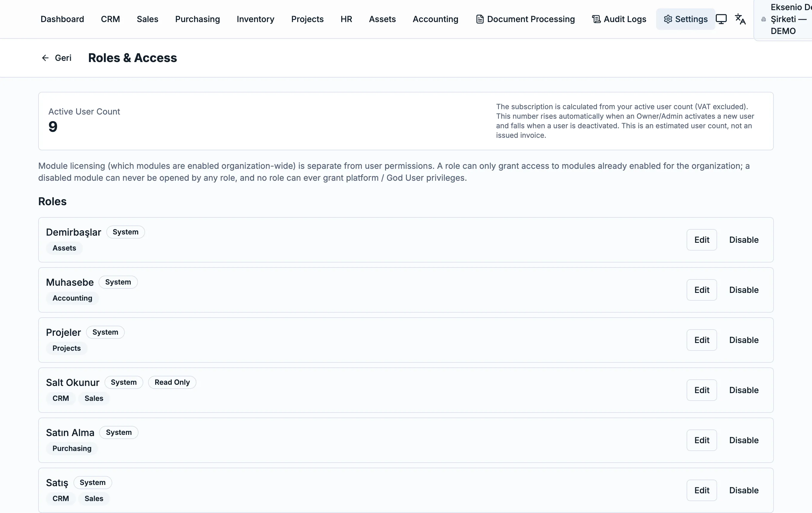Image resolution: width=812 pixels, height=513 pixels.
Task: Open the HR menu item
Action: coord(346,19)
